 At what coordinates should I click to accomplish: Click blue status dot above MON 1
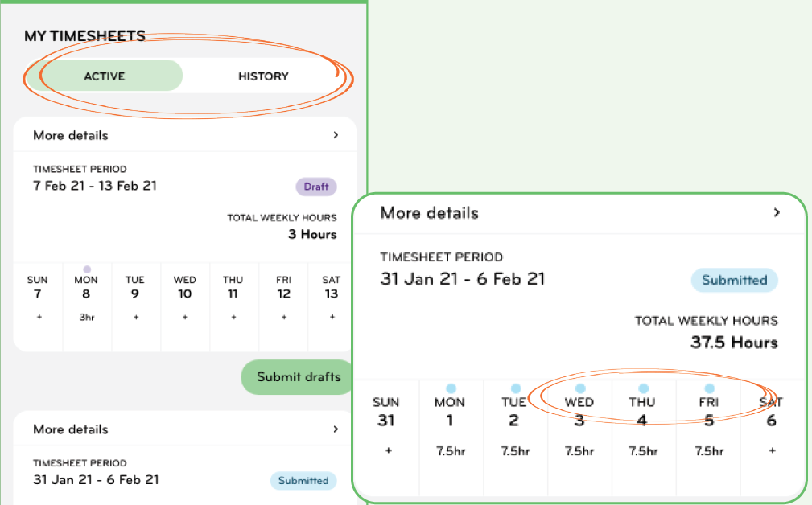click(451, 388)
